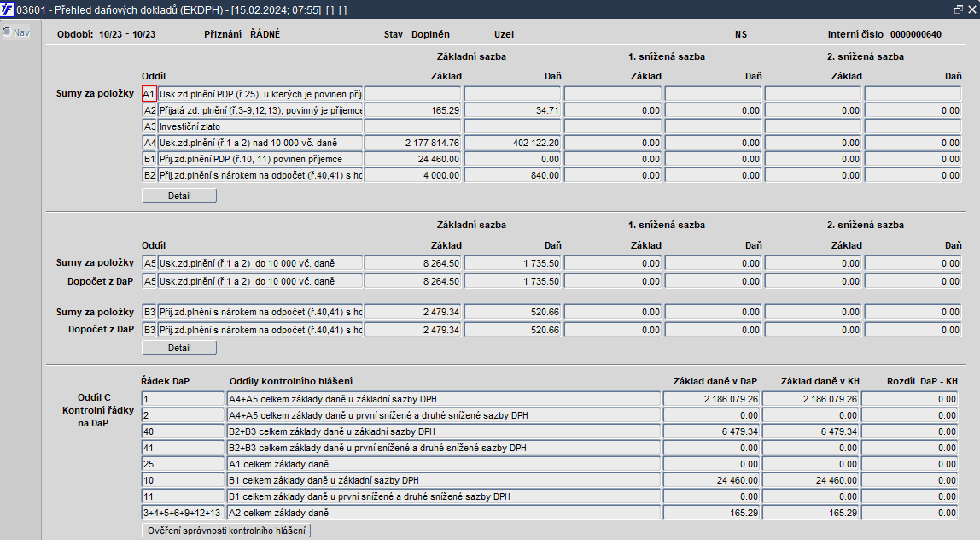
Task: Click the A3 Investiční zlato field
Action: point(260,126)
